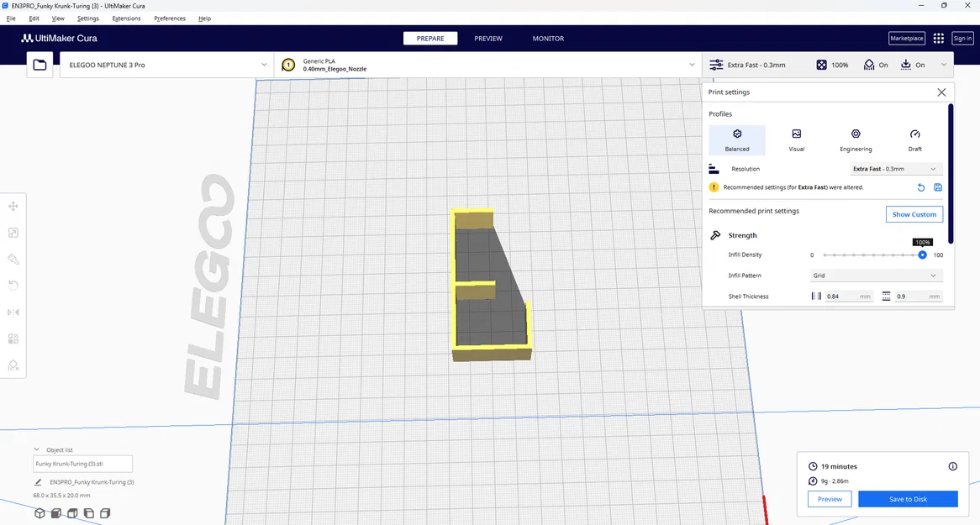This screenshot has height=525, width=980.
Task: Choose the Draft profile
Action: (915, 140)
